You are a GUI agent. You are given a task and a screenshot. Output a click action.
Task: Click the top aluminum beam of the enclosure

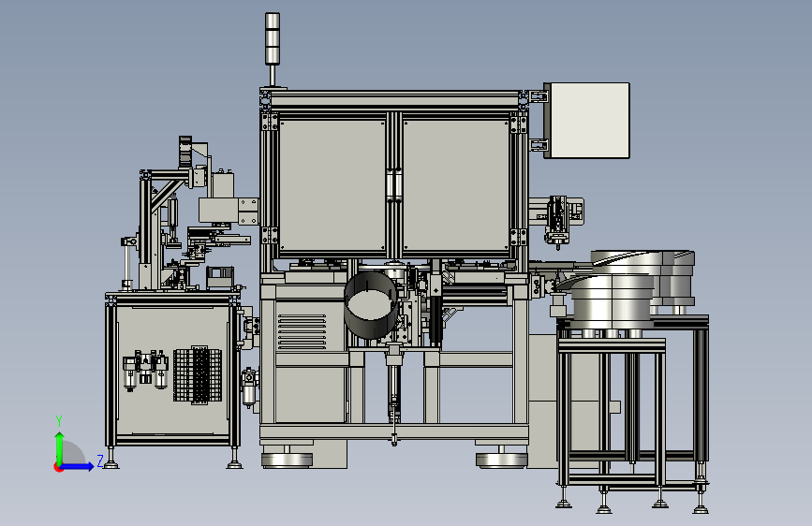point(394,99)
